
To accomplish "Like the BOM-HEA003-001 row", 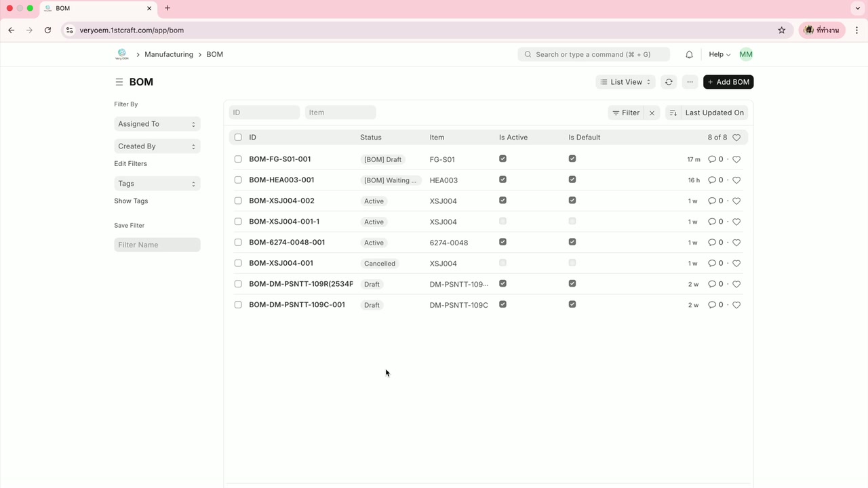I will point(736,180).
